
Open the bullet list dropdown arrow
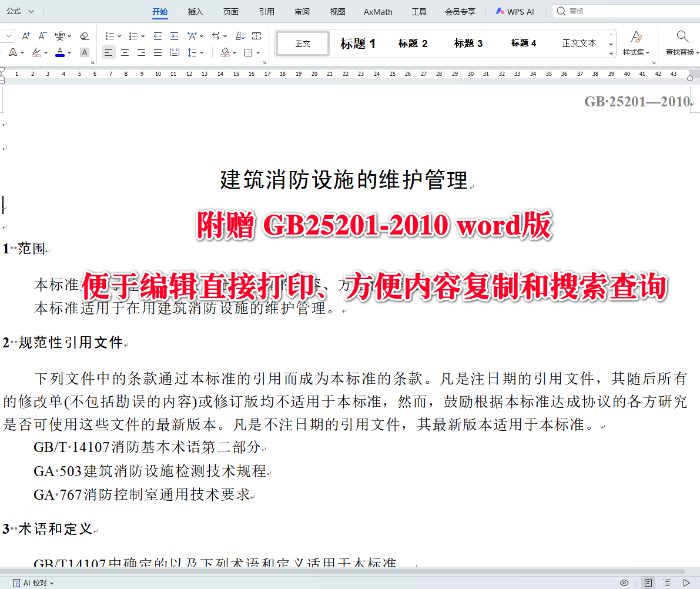pos(118,36)
